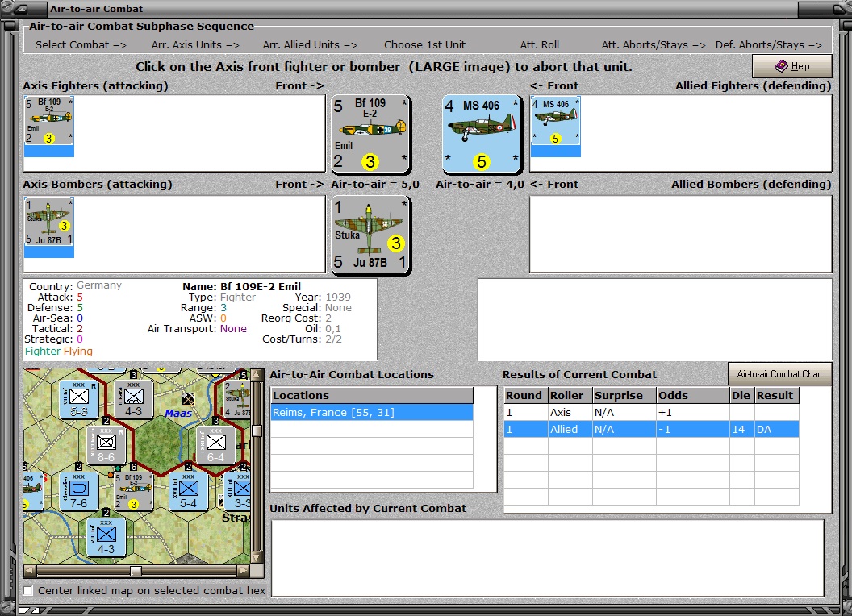Image resolution: width=852 pixels, height=616 pixels.
Task: Click the Result column header
Action: (776, 395)
